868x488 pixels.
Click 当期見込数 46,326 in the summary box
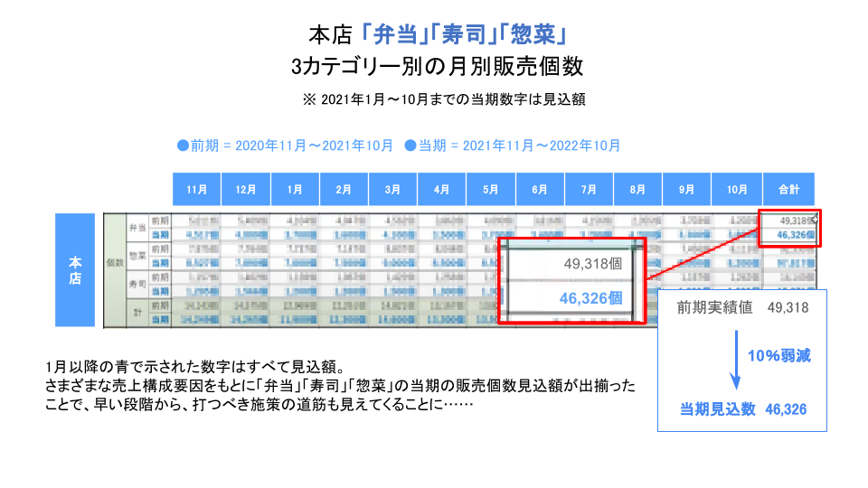point(743,409)
